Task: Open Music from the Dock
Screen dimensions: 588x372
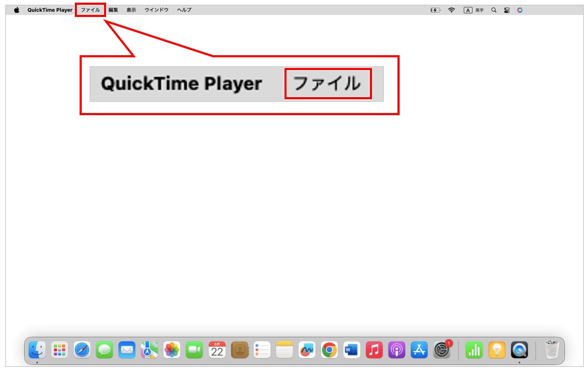Action: click(x=374, y=350)
